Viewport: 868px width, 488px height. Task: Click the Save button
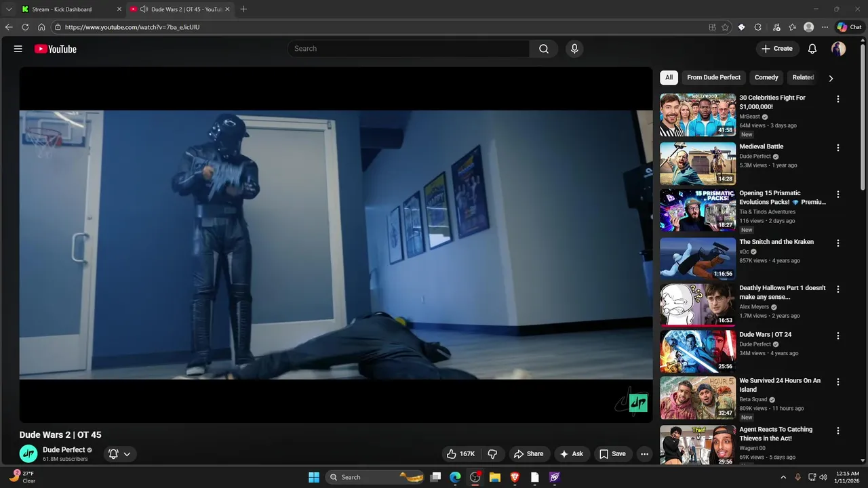[x=612, y=454]
